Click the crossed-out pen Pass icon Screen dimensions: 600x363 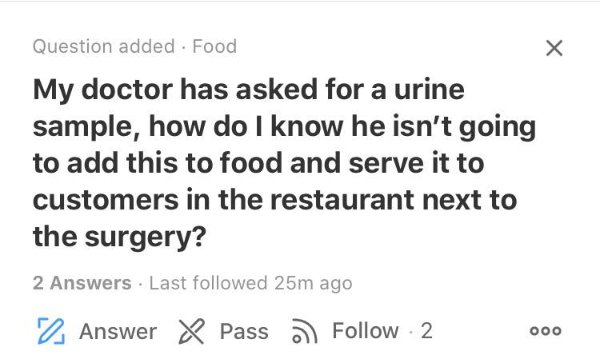191,331
